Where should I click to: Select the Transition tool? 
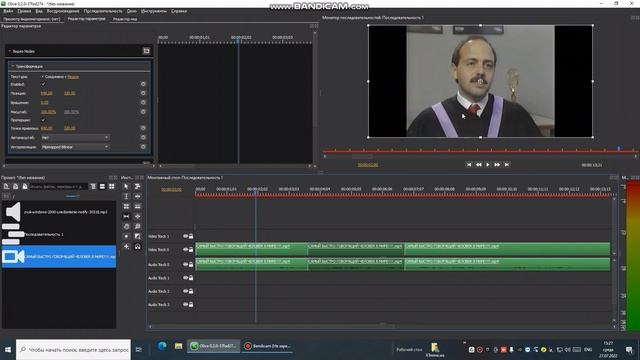[x=138, y=236]
